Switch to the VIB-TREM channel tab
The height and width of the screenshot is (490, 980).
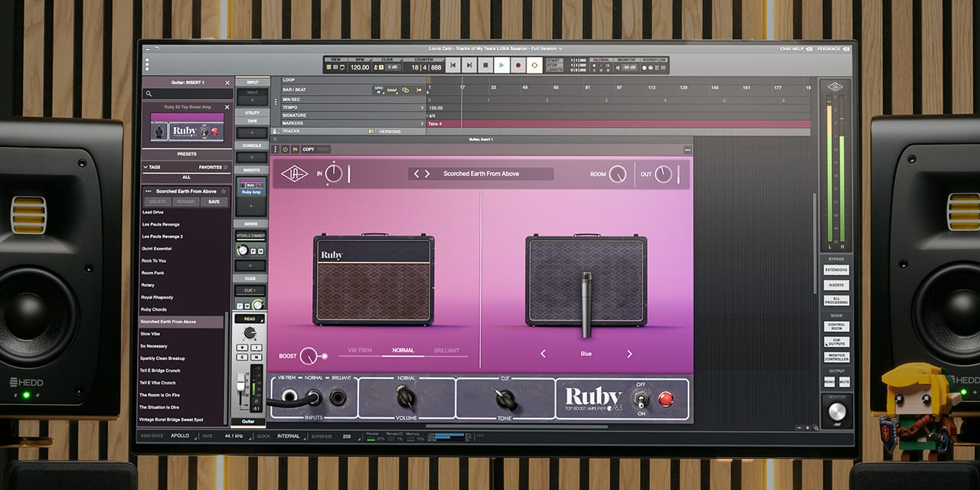[359, 351]
